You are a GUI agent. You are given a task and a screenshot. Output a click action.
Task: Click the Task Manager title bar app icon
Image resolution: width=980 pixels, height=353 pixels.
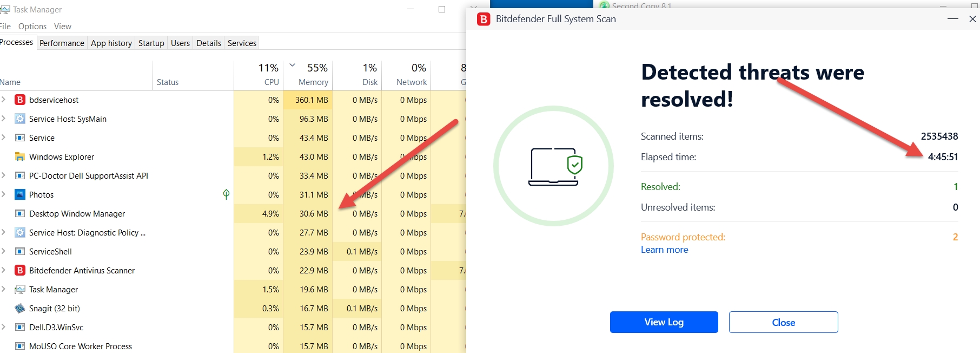[x=5, y=9]
